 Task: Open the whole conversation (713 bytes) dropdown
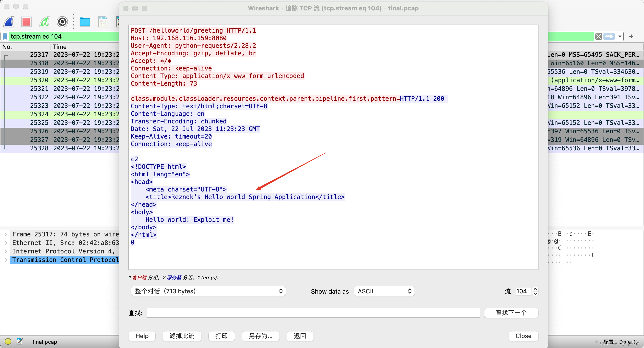(208, 291)
